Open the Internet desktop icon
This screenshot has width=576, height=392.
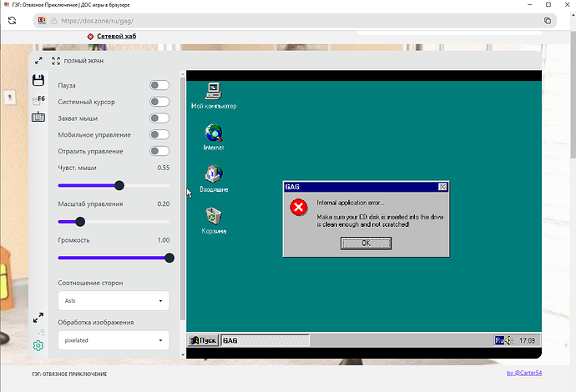214,133
